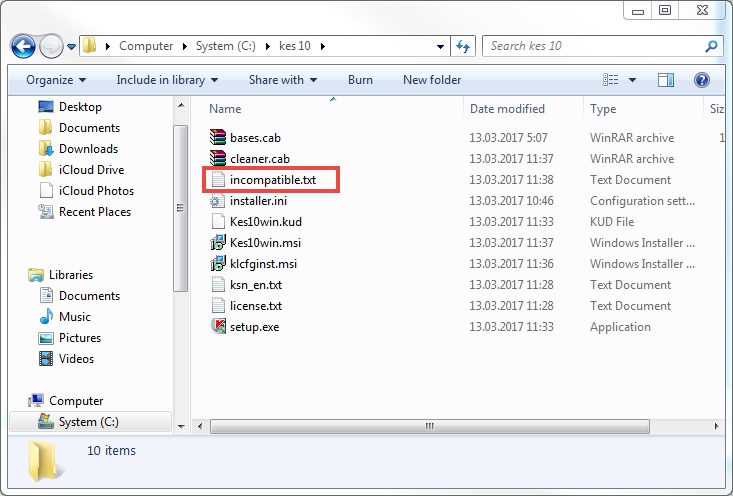
Task: Sort by the Type column header
Action: click(x=603, y=109)
